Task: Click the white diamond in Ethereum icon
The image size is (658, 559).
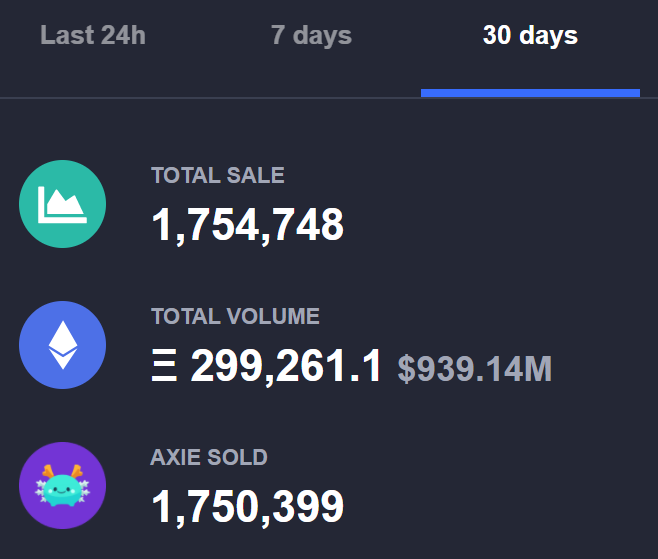Action: (x=62, y=345)
